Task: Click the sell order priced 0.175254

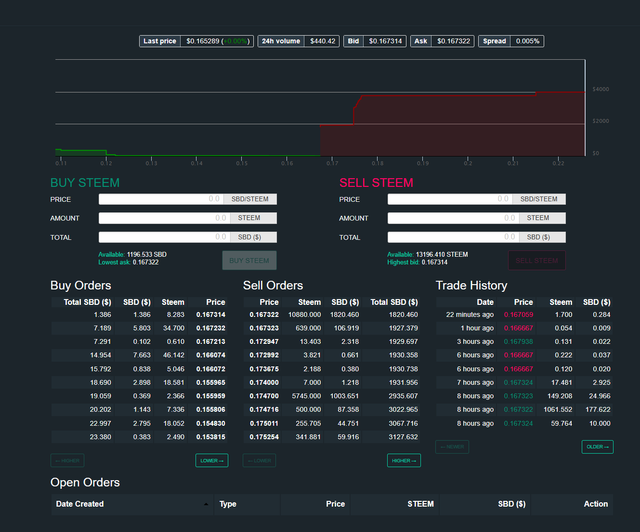Action: [332, 437]
